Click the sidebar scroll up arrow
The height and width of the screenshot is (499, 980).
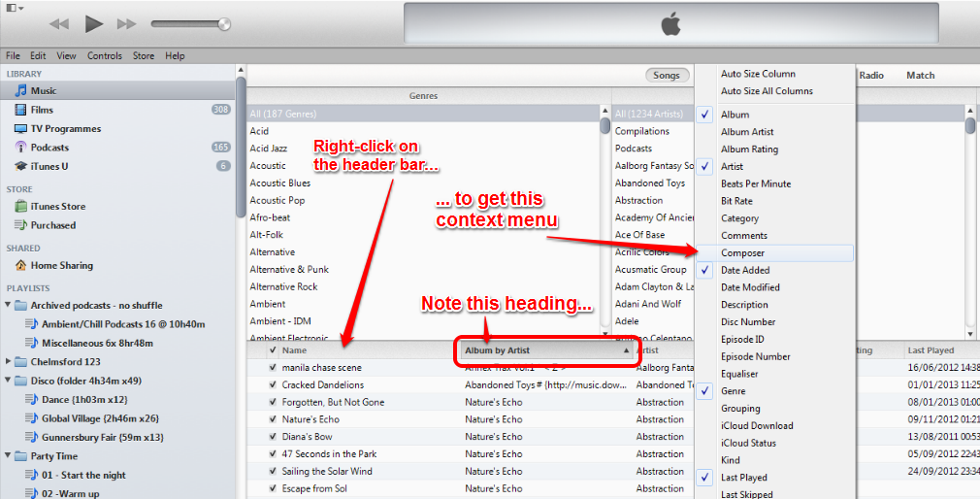[x=241, y=70]
